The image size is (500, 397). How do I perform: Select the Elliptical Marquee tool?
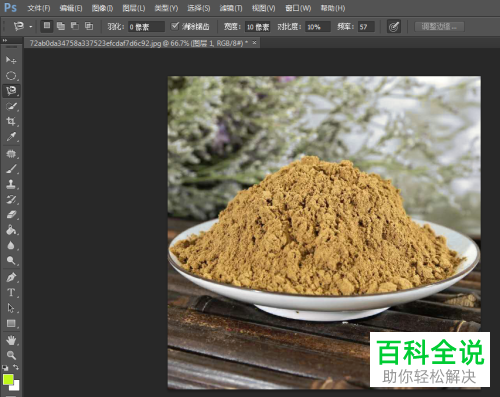tap(11, 76)
